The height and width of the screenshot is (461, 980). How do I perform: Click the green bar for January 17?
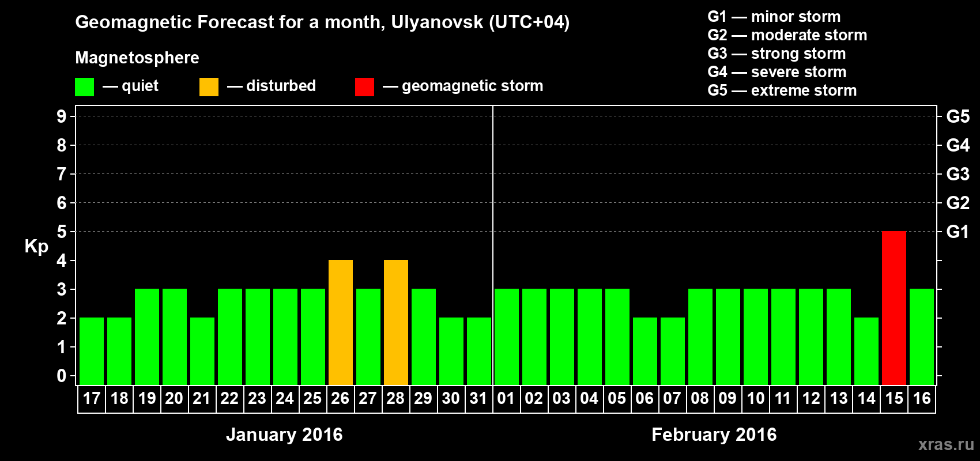pos(92,351)
